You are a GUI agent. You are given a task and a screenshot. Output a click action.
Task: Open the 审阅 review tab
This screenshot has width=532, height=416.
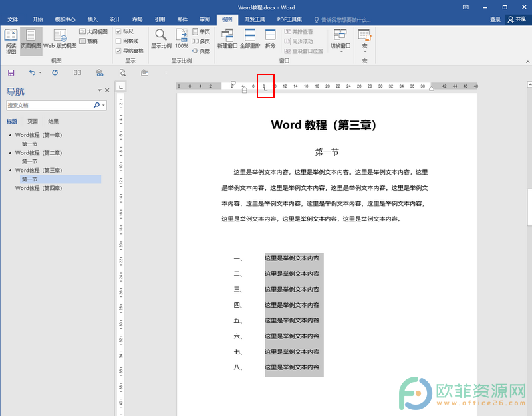coord(205,19)
